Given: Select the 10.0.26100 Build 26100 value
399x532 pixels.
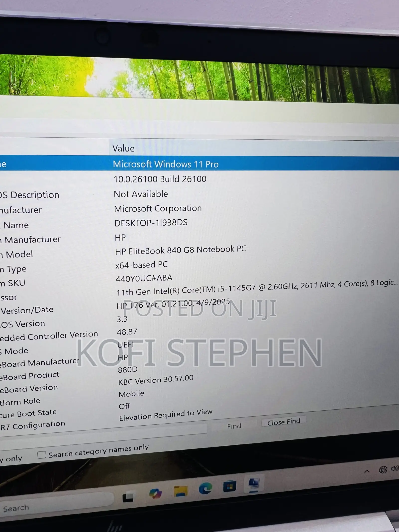Looking at the screenshot, I should pos(160,179).
